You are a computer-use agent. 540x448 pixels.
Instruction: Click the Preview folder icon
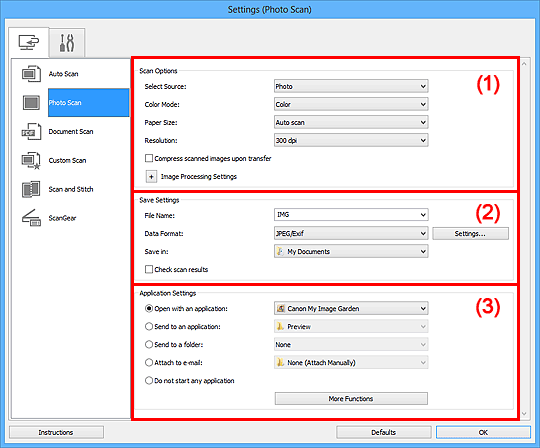coord(281,326)
